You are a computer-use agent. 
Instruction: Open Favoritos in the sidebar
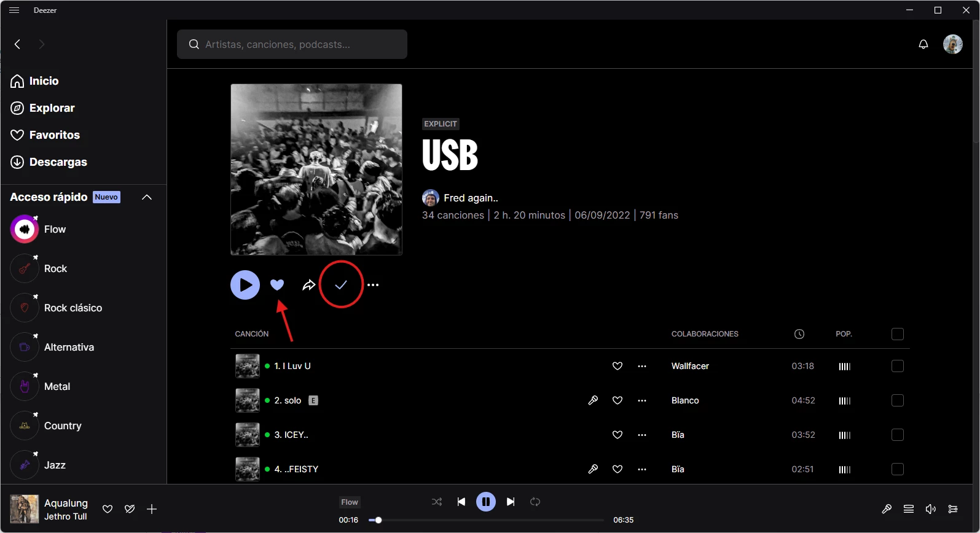tap(45, 135)
